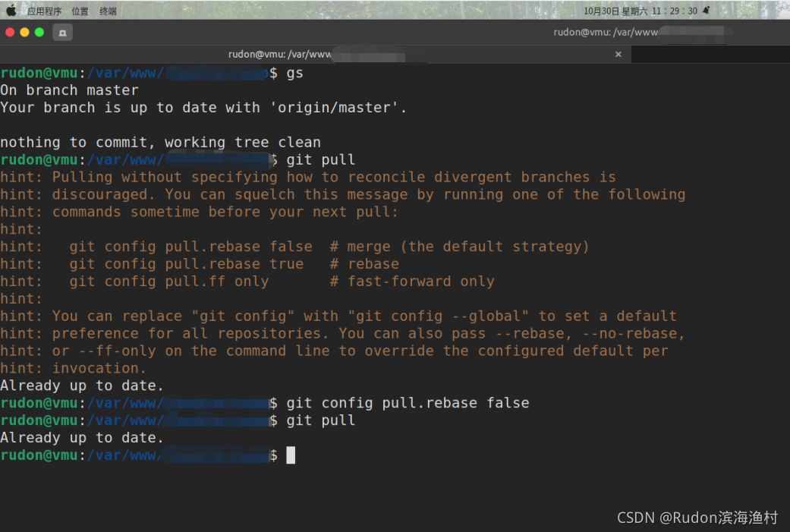The image size is (790, 532).
Task: Open the 终端 menu
Action: [x=109, y=10]
